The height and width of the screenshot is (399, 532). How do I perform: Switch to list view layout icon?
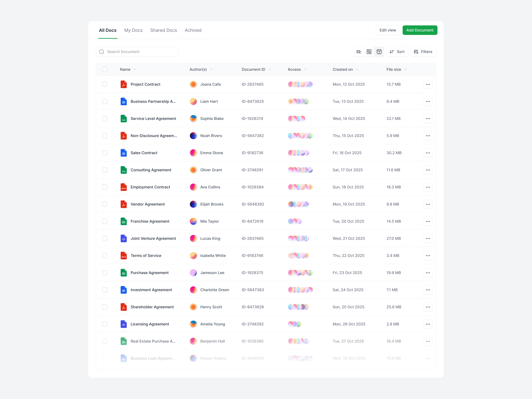359,52
